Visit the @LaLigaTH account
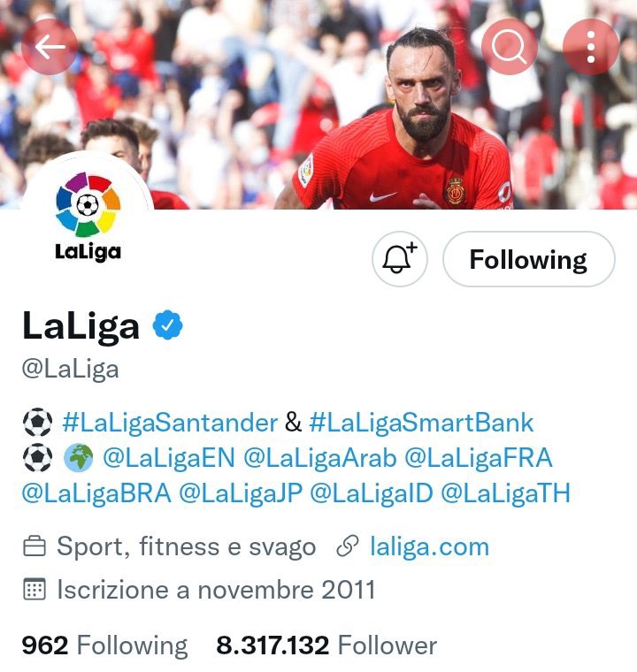This screenshot has width=637, height=672. click(506, 493)
